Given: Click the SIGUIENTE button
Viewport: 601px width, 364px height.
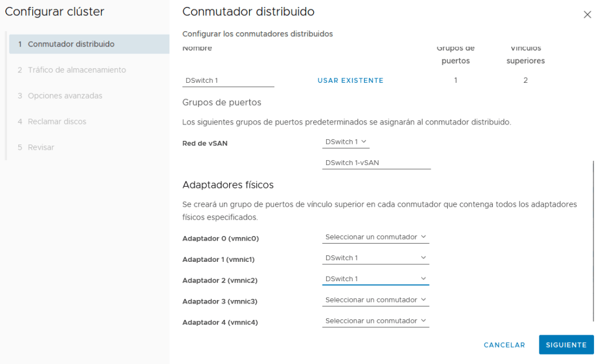Looking at the screenshot, I should point(566,345).
